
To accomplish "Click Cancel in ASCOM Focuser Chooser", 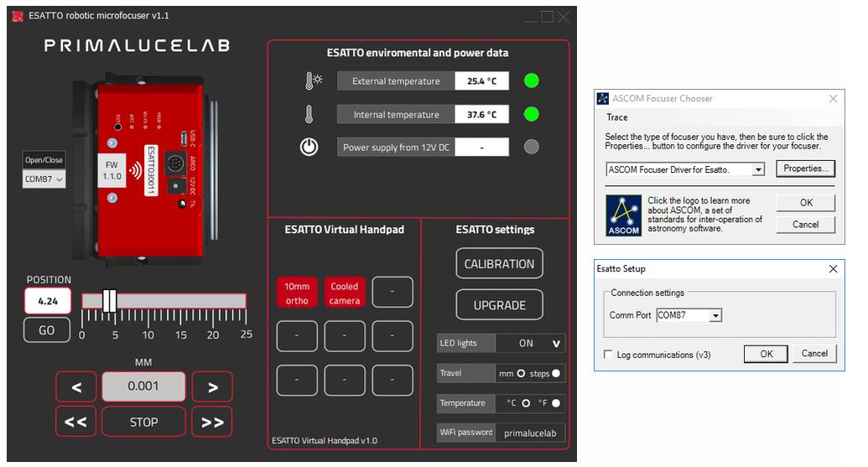I will [x=805, y=224].
